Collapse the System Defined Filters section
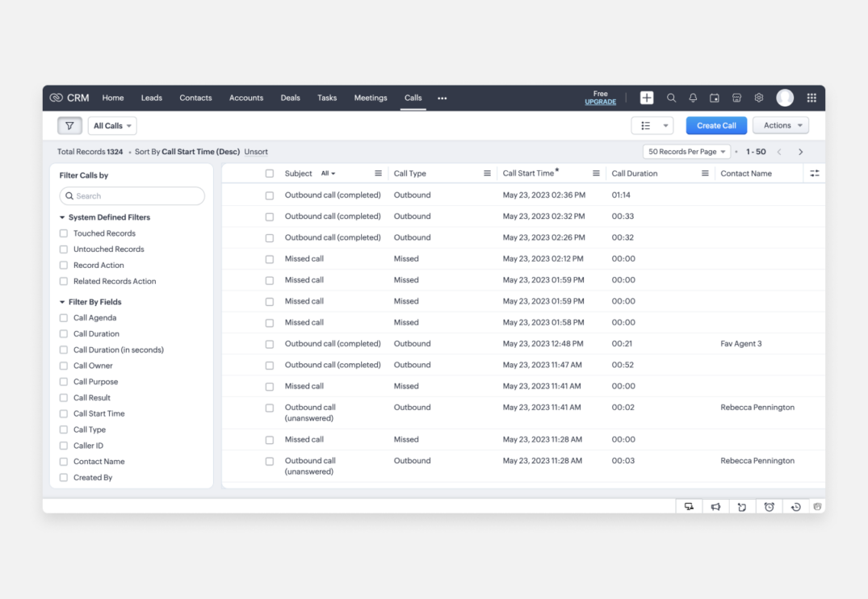The width and height of the screenshot is (868, 599). point(63,217)
